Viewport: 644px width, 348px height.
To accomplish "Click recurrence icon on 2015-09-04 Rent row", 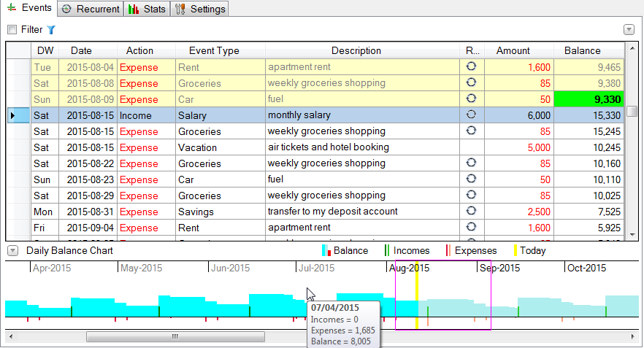I will pos(472,226).
